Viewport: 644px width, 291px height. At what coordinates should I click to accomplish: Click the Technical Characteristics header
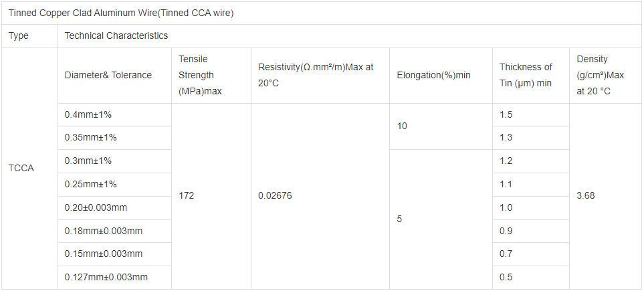click(116, 35)
